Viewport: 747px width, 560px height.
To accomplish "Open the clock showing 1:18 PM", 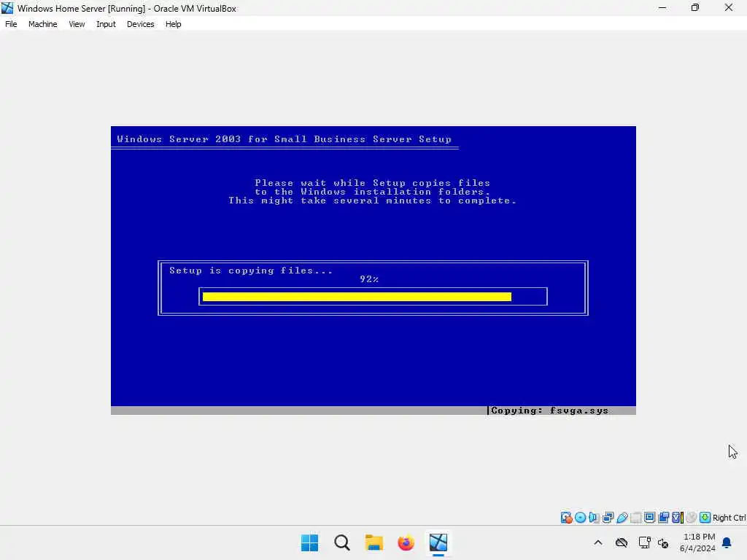I will coord(698,542).
